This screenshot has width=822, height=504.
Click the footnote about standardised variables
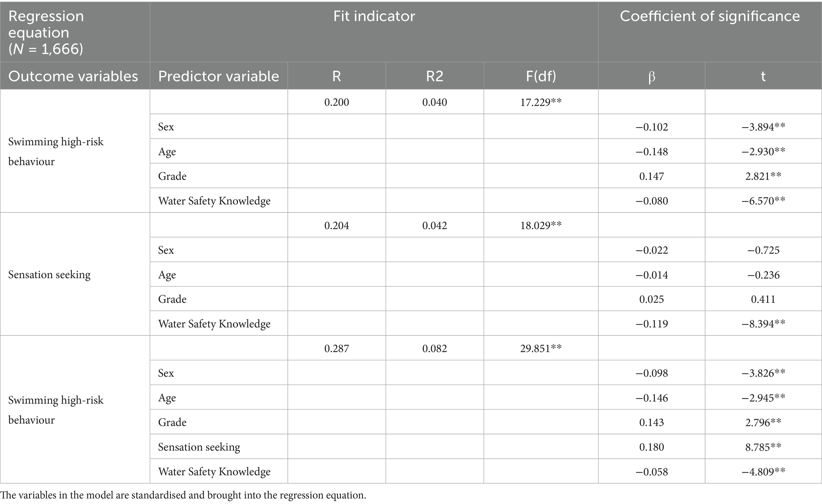(183, 495)
